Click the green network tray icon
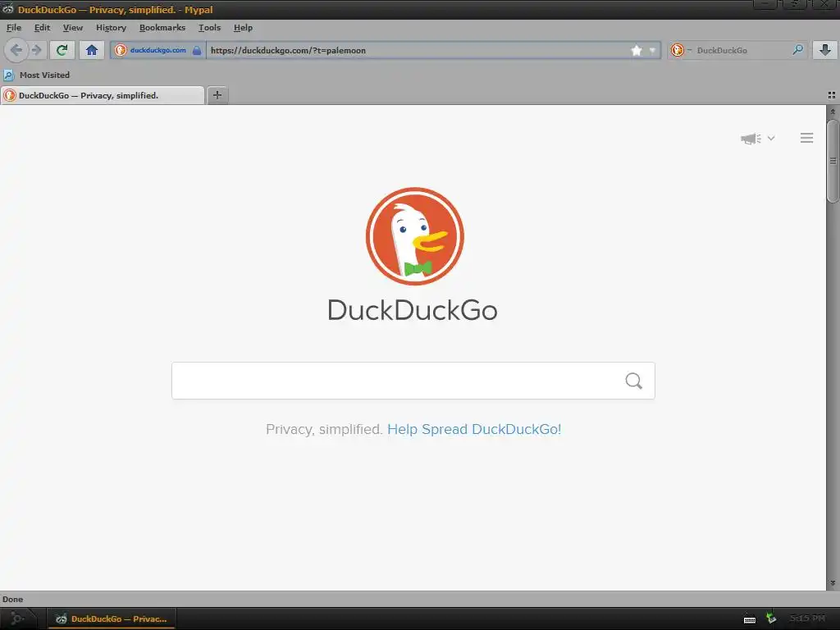The height and width of the screenshot is (630, 840). pyautogui.click(x=771, y=619)
